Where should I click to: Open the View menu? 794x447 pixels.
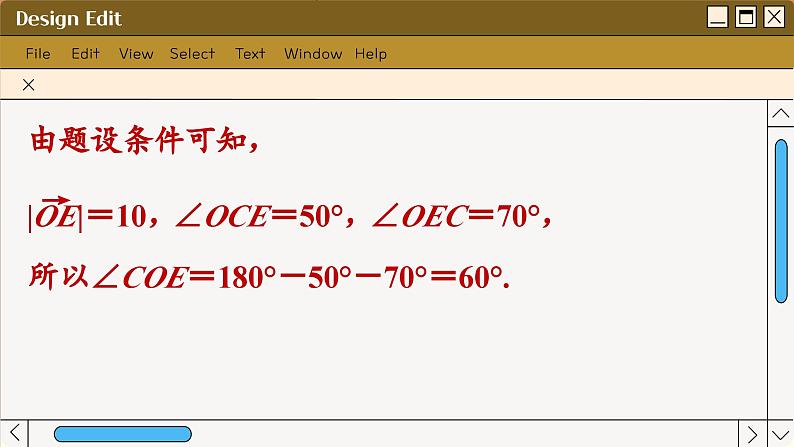pyautogui.click(x=136, y=54)
